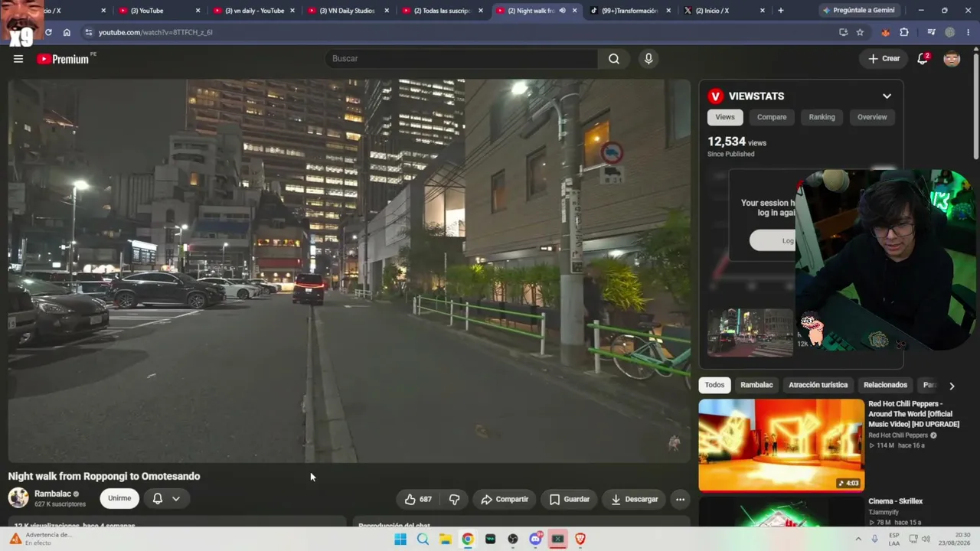
Task: Open Rambalac channel avatar
Action: pyautogui.click(x=18, y=498)
